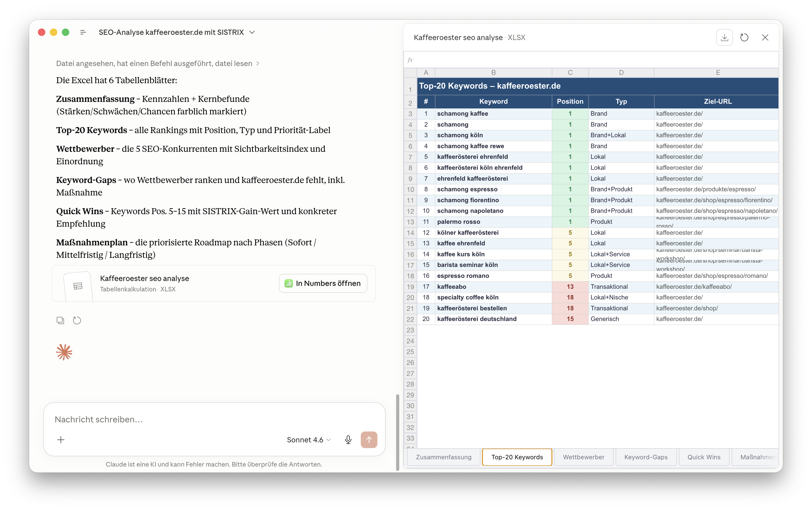
Task: Send message with arrow button
Action: [369, 440]
